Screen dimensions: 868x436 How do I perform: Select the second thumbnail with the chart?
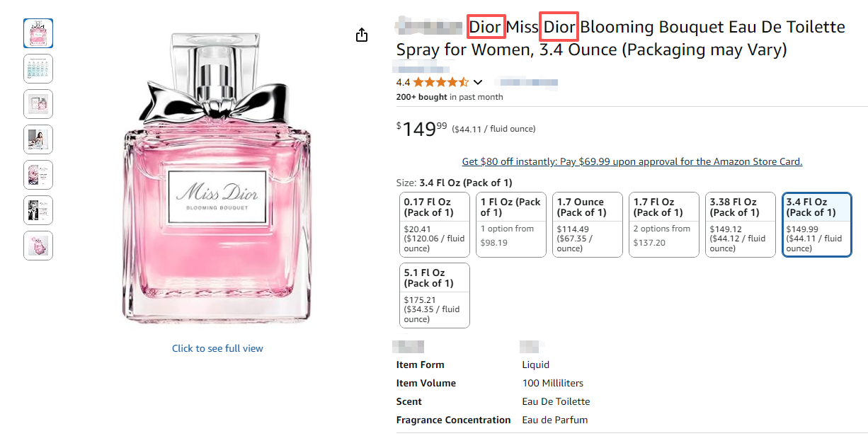[x=38, y=69]
